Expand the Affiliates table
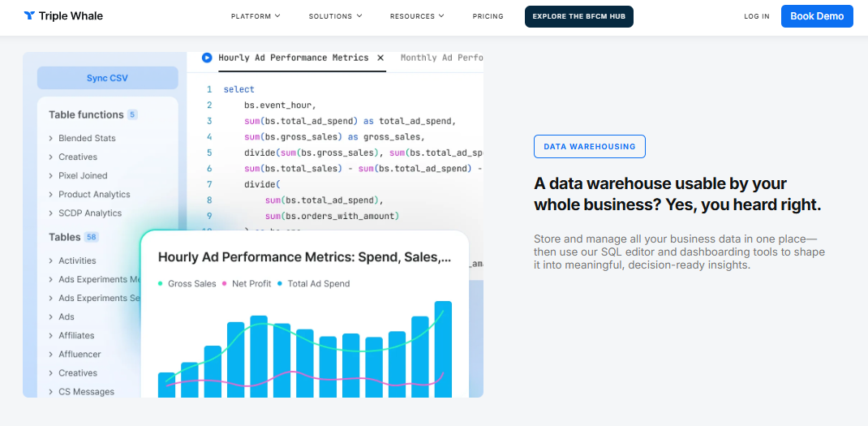This screenshot has height=426, width=868. point(71,336)
